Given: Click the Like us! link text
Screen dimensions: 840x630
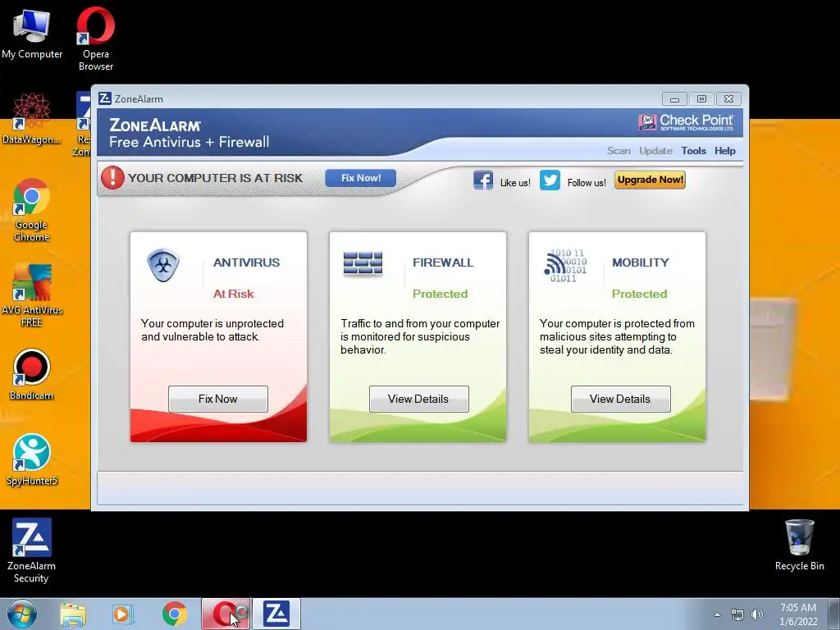Looking at the screenshot, I should click(x=515, y=183).
